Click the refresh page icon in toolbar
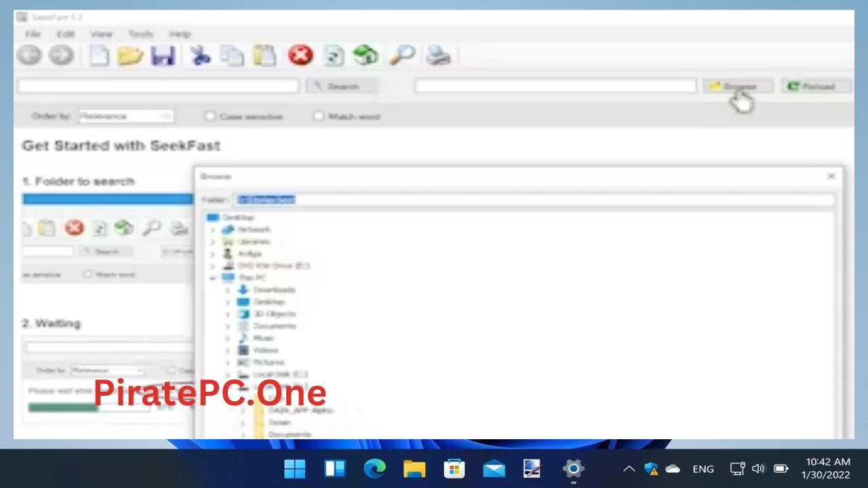This screenshot has width=868, height=488. 334,56
